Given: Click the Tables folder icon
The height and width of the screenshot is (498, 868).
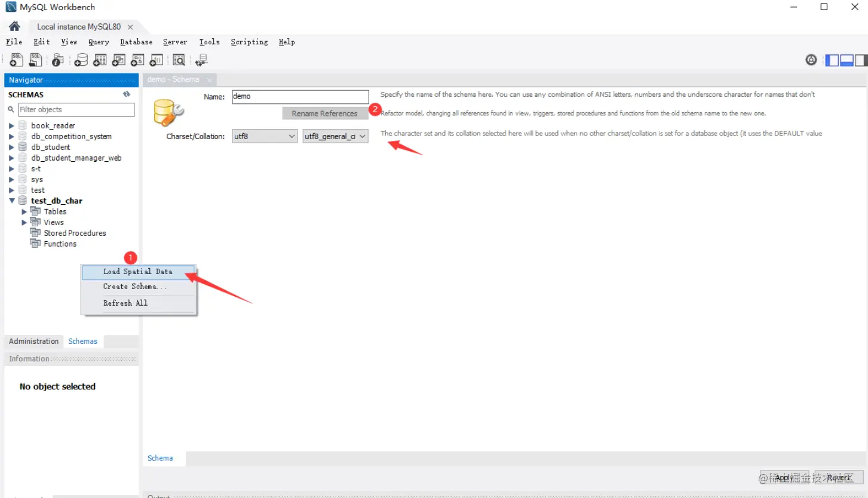Looking at the screenshot, I should click(35, 211).
